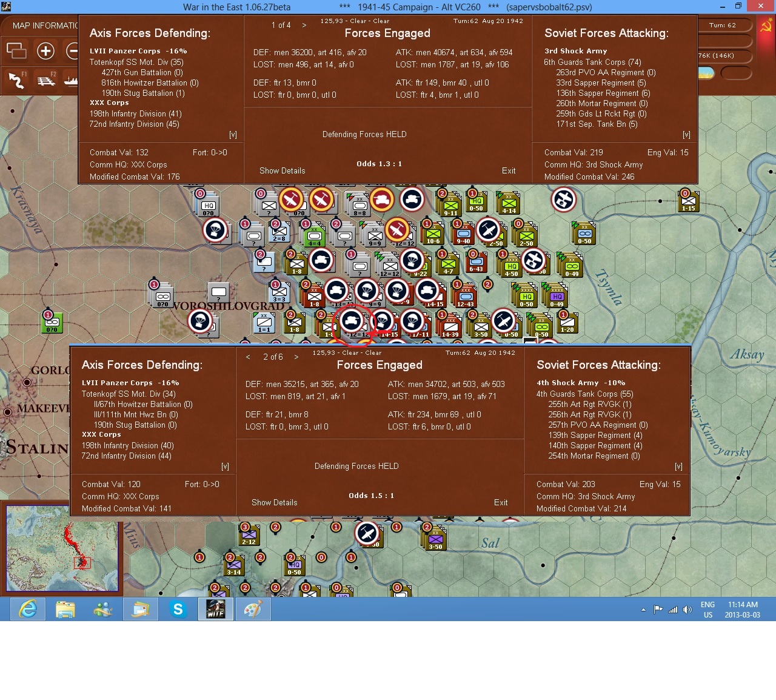Click the overlapping windows map icon
Image resolution: width=776 pixels, height=700 pixels.
pyautogui.click(x=16, y=50)
